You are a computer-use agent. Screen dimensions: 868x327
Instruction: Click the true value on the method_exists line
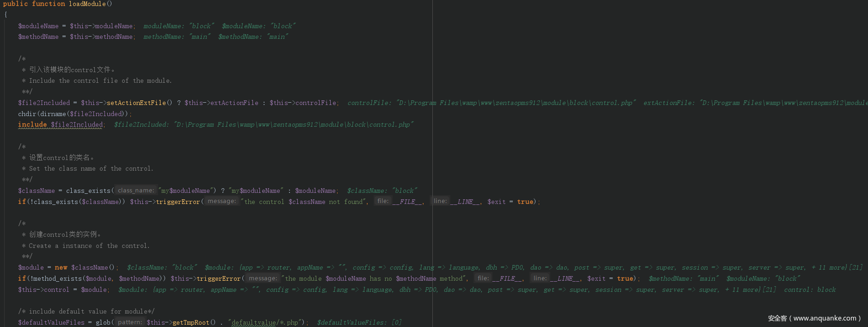tap(625, 278)
